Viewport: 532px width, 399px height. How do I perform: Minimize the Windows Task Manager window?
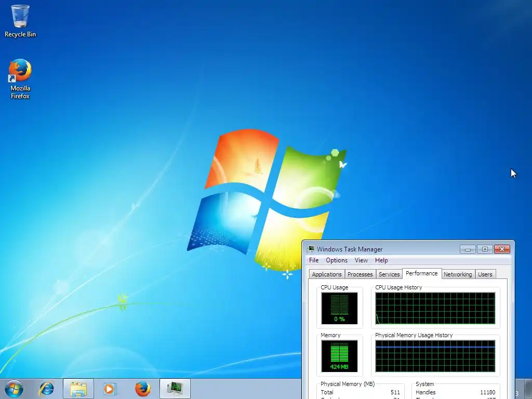pyautogui.click(x=468, y=249)
